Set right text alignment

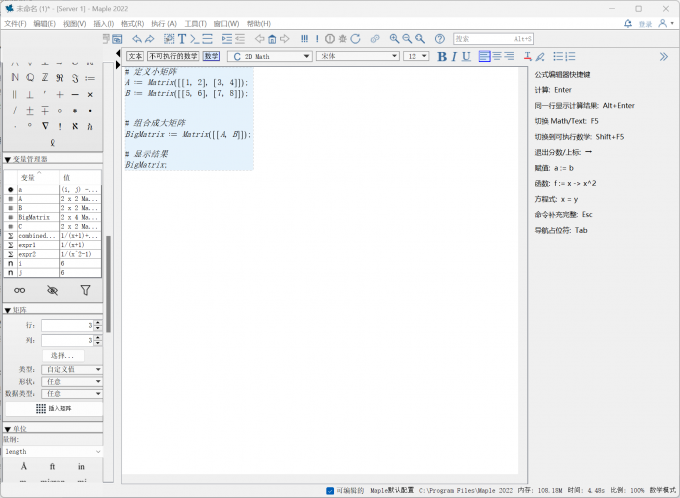pos(510,56)
